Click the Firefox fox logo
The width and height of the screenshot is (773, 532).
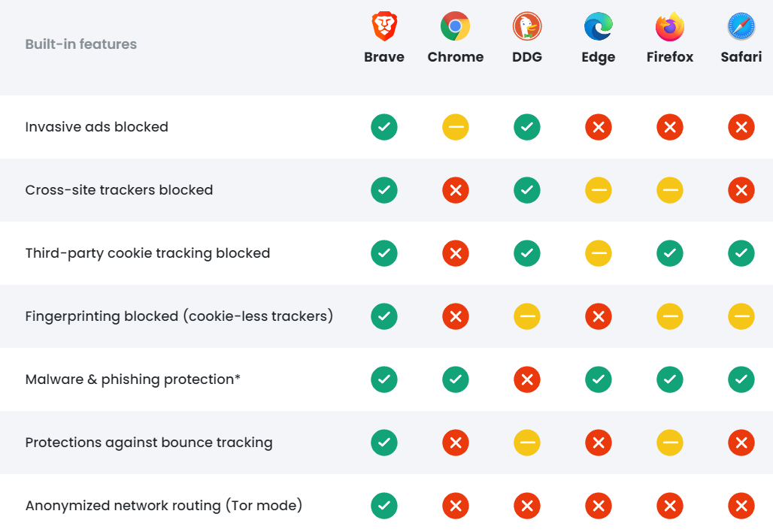(x=670, y=26)
